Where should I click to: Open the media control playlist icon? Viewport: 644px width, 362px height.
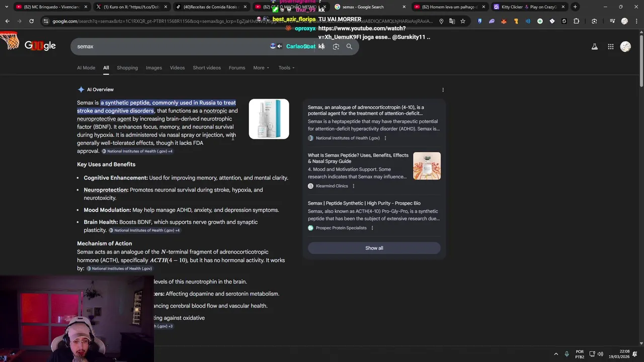[x=612, y=21]
